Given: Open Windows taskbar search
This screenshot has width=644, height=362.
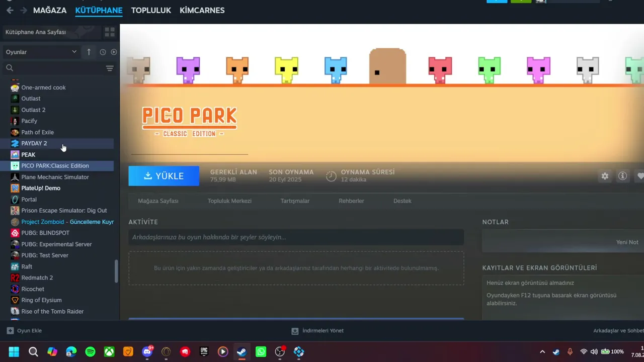Looking at the screenshot, I should pos(33,352).
